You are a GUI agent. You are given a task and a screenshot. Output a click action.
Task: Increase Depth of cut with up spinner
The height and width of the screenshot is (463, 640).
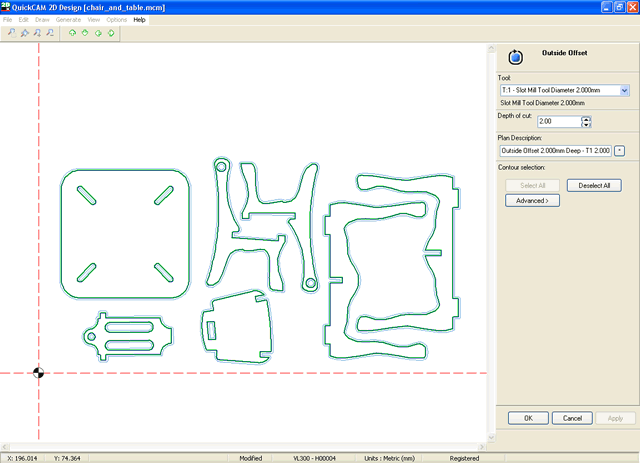(586, 119)
